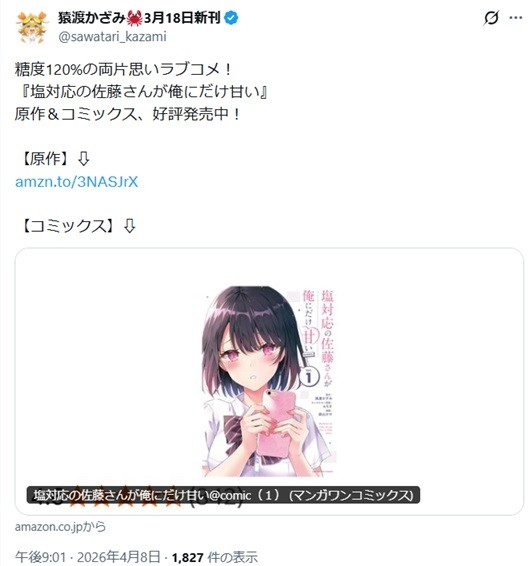
Task: Click the amazon.co.jpから source label
Action: 60,527
